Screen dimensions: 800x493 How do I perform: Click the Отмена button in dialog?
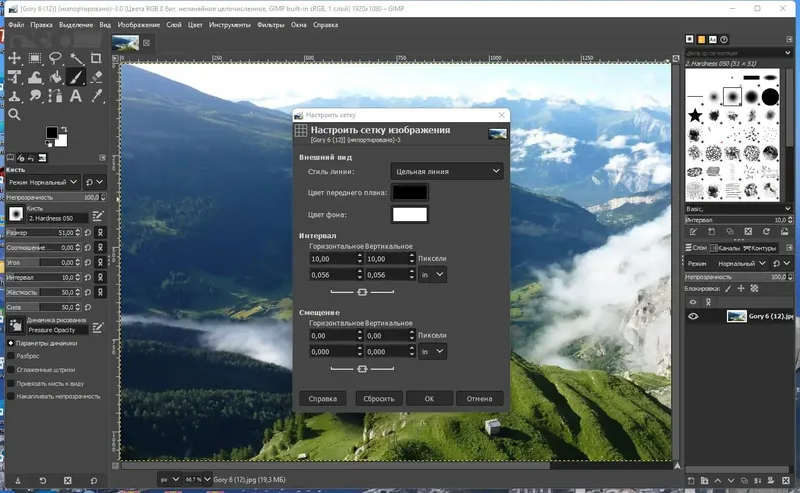(479, 398)
